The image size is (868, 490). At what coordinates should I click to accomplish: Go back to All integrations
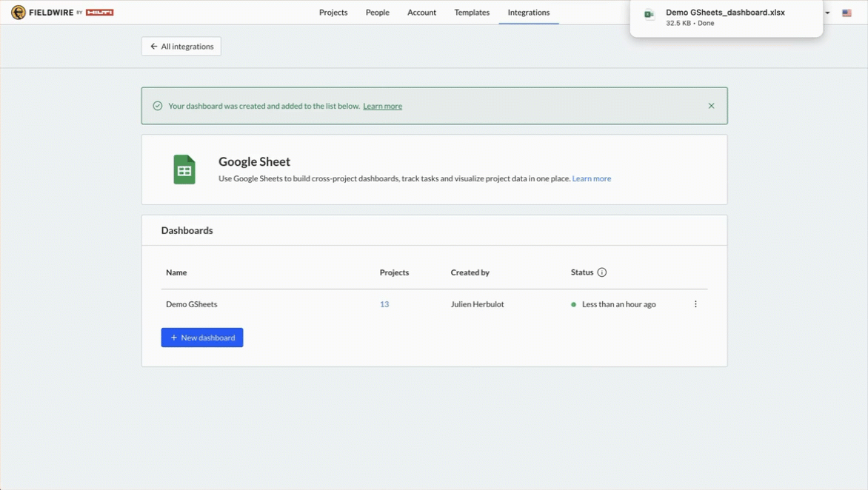pyautogui.click(x=181, y=47)
